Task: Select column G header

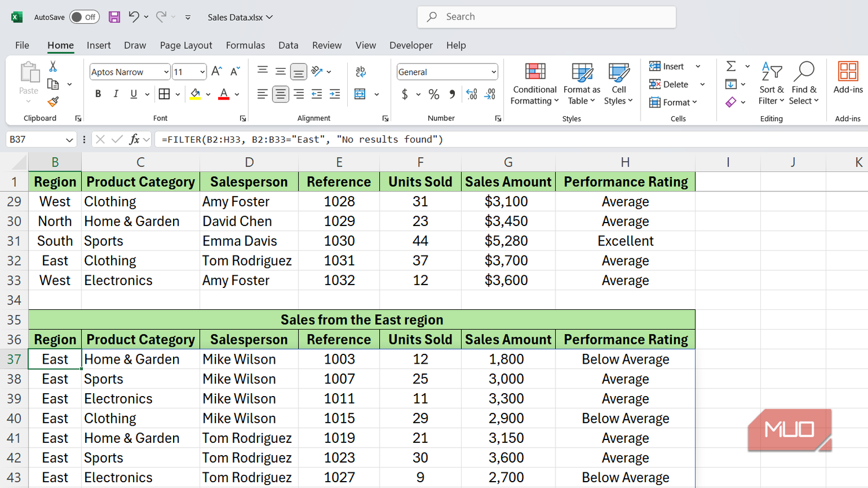Action: coord(508,162)
